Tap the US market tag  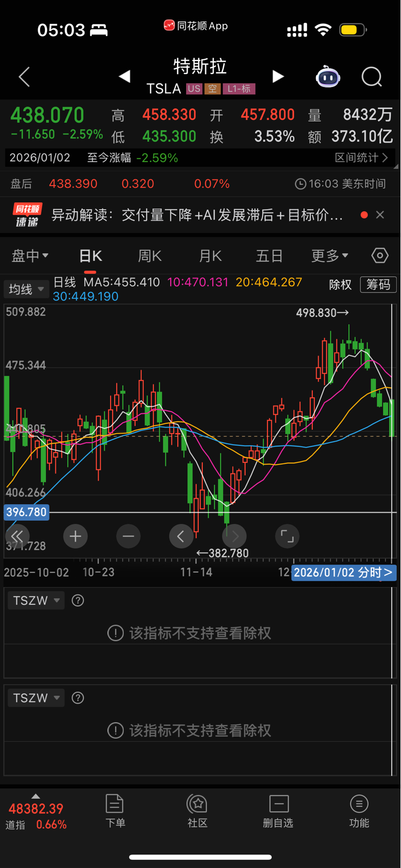[195, 89]
